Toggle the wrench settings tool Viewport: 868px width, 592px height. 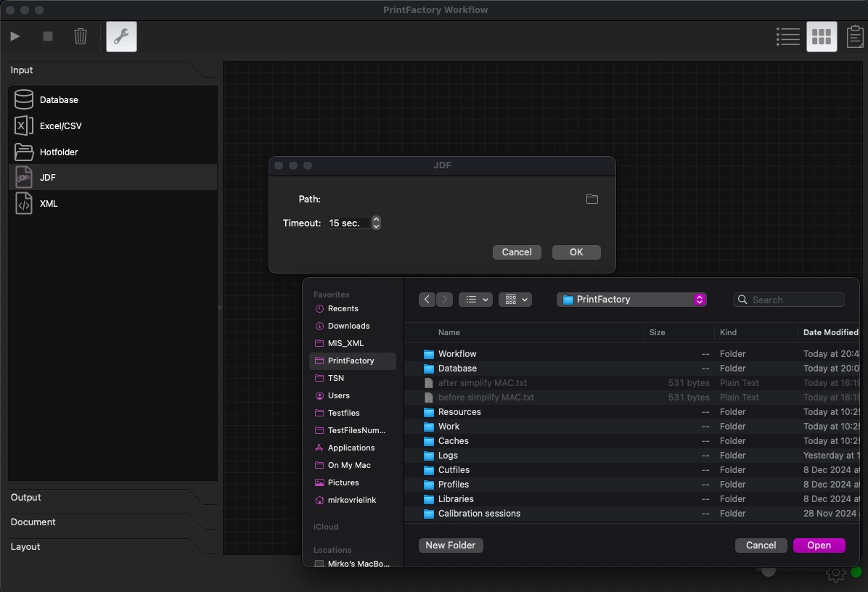pos(121,36)
